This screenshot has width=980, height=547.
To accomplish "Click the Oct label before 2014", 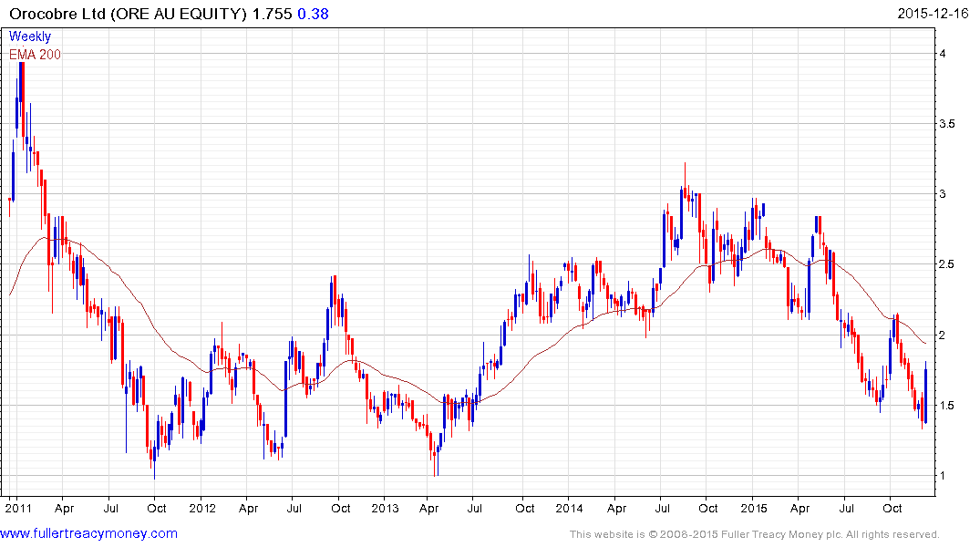I will pos(524,508).
